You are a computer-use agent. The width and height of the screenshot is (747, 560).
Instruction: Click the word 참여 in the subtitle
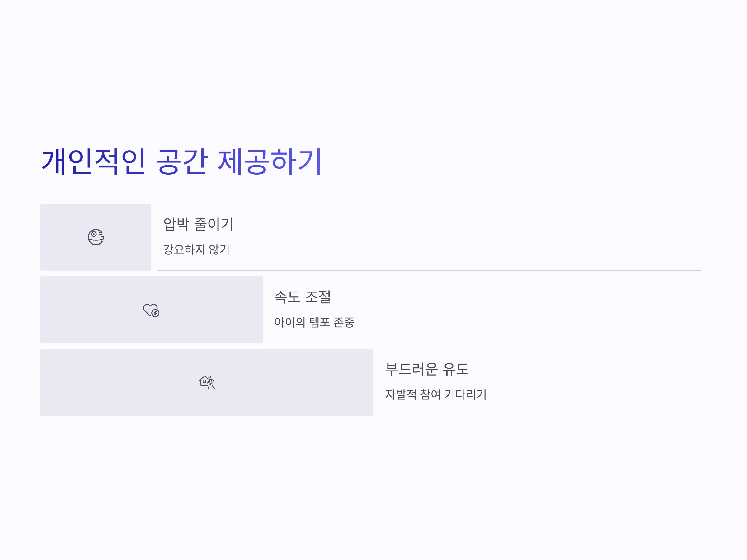[x=430, y=394]
